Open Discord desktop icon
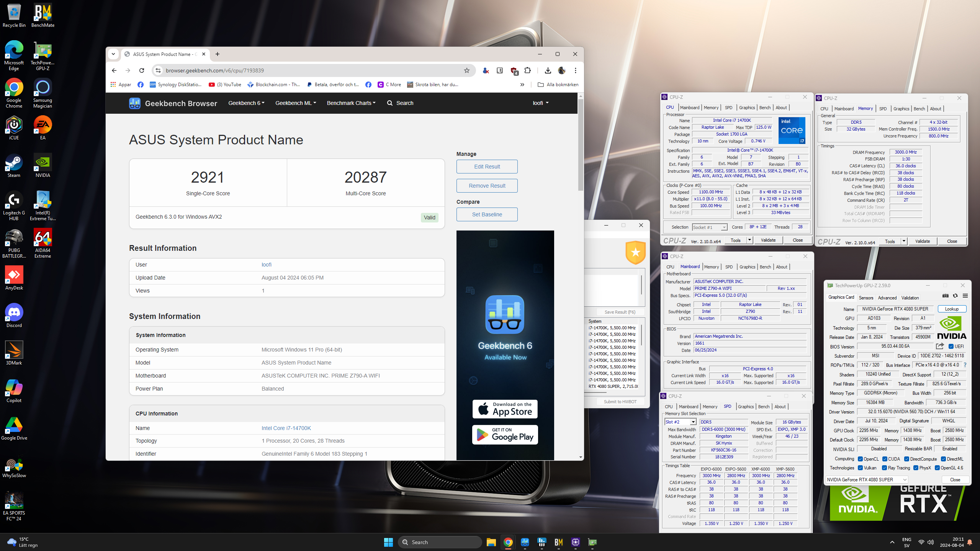 coord(14,316)
